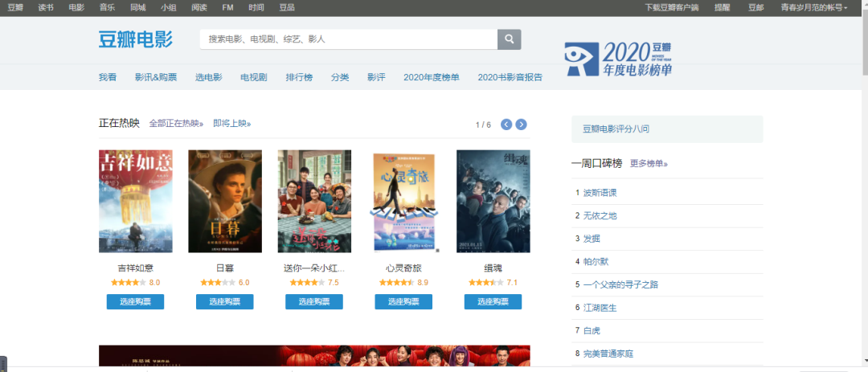
Task: Click the movie search input field
Action: [348, 39]
